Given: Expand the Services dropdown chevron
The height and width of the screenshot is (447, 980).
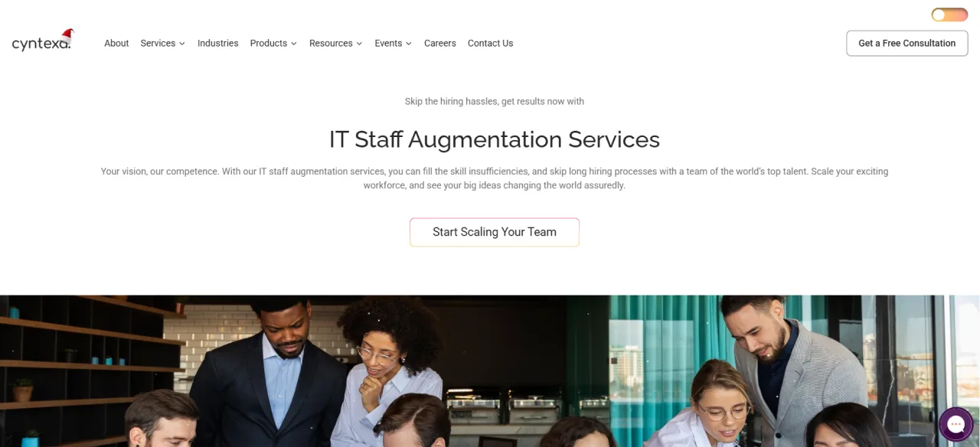Looking at the screenshot, I should [x=182, y=44].
